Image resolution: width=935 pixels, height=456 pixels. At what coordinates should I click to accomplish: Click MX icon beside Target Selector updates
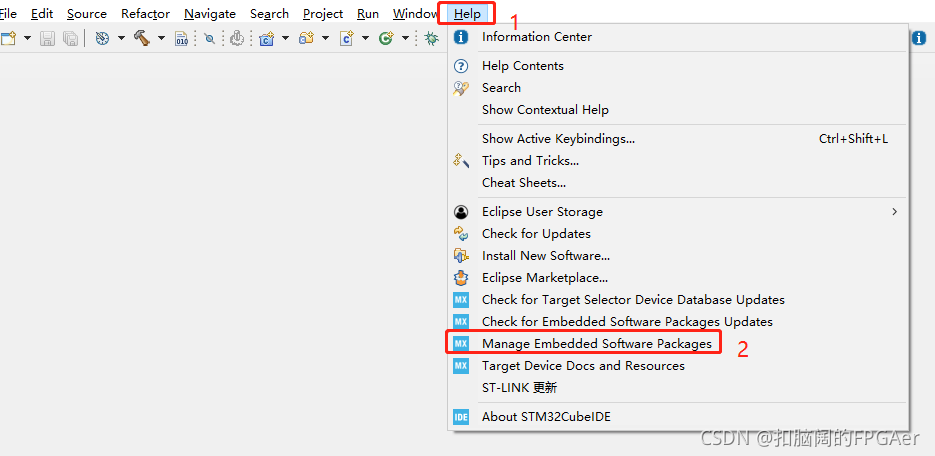(461, 300)
